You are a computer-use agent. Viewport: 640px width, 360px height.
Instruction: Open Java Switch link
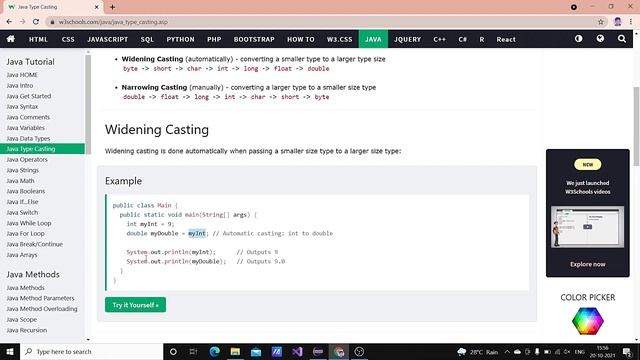[x=22, y=212]
